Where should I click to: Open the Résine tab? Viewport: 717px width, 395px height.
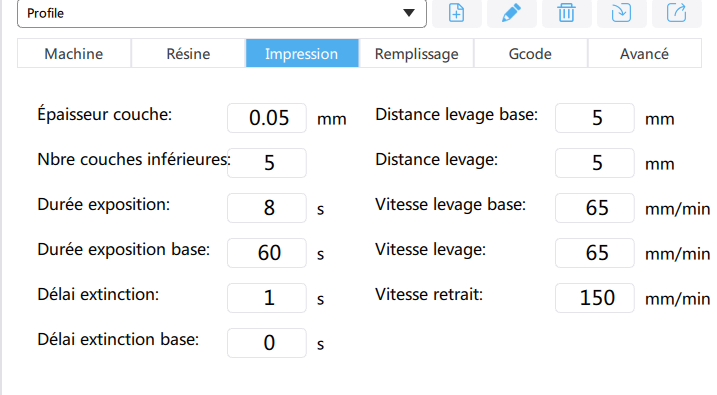point(188,53)
